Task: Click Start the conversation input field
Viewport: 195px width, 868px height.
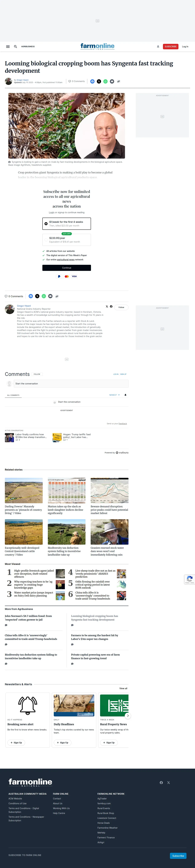Action: [71, 383]
